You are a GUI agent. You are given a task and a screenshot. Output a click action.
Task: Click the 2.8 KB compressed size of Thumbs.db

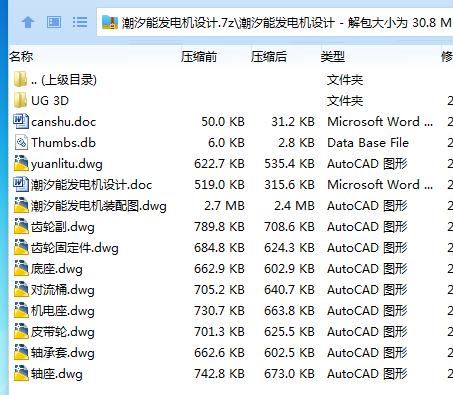(x=296, y=143)
